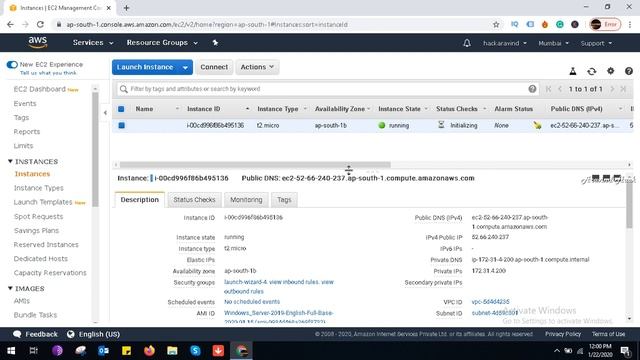Open the No scheduled events link
The image size is (640, 360).
point(252,302)
